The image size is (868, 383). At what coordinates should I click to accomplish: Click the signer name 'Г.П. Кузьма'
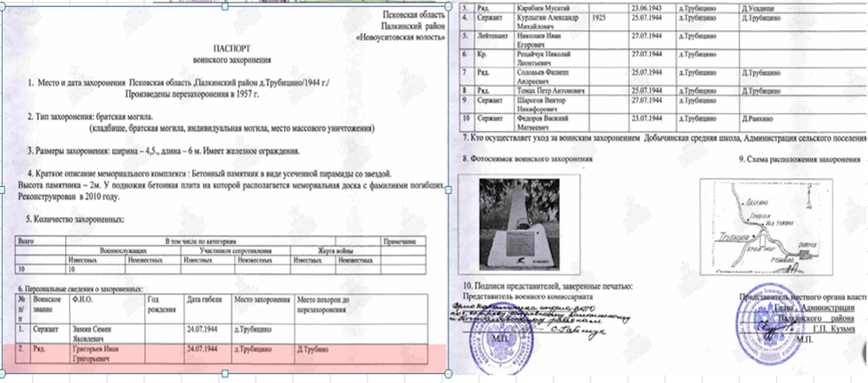(x=835, y=330)
